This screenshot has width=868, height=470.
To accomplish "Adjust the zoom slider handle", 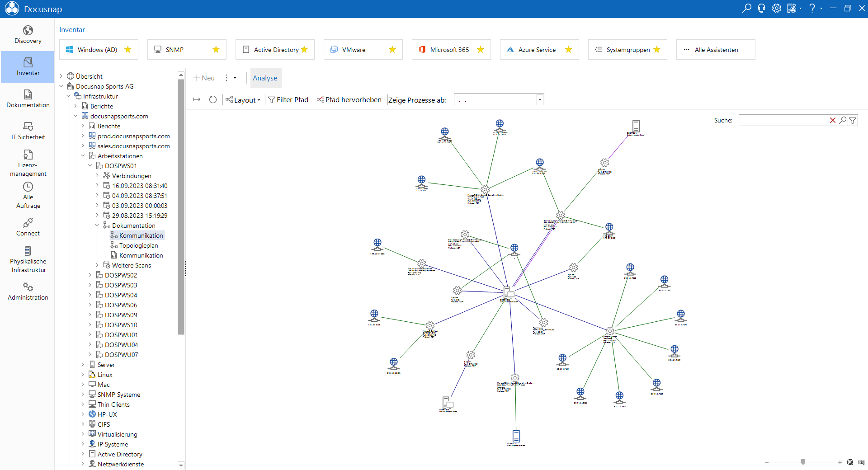I will [803, 462].
